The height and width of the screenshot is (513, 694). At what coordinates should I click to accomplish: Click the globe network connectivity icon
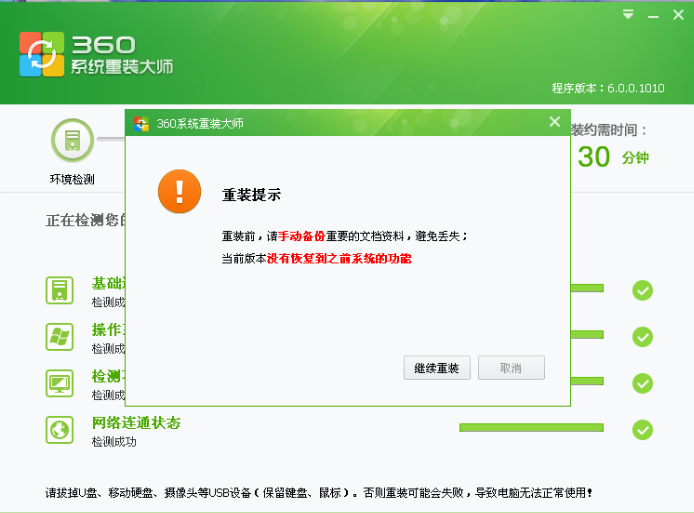(60, 430)
